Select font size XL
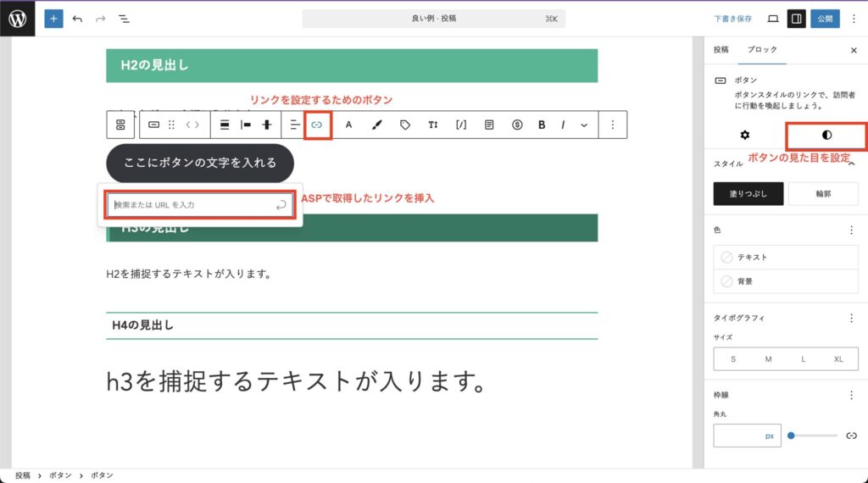This screenshot has width=868, height=483. click(838, 359)
